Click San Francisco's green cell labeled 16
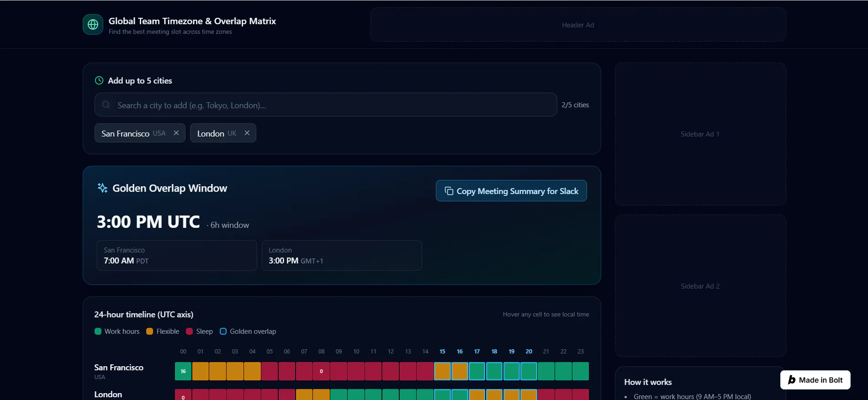This screenshot has height=400, width=868. [183, 371]
